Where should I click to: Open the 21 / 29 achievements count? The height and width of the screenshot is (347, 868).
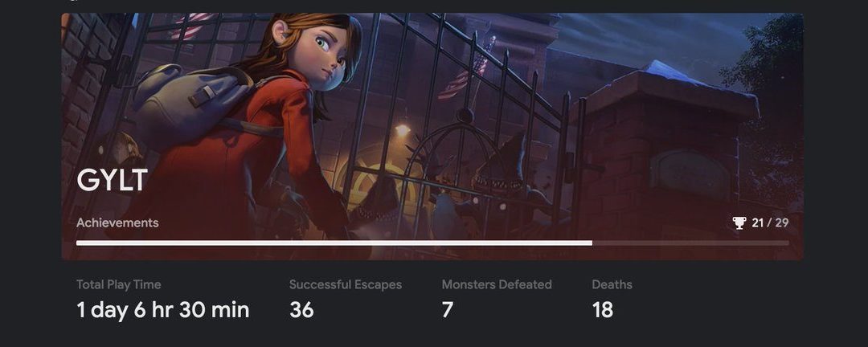pos(770,223)
